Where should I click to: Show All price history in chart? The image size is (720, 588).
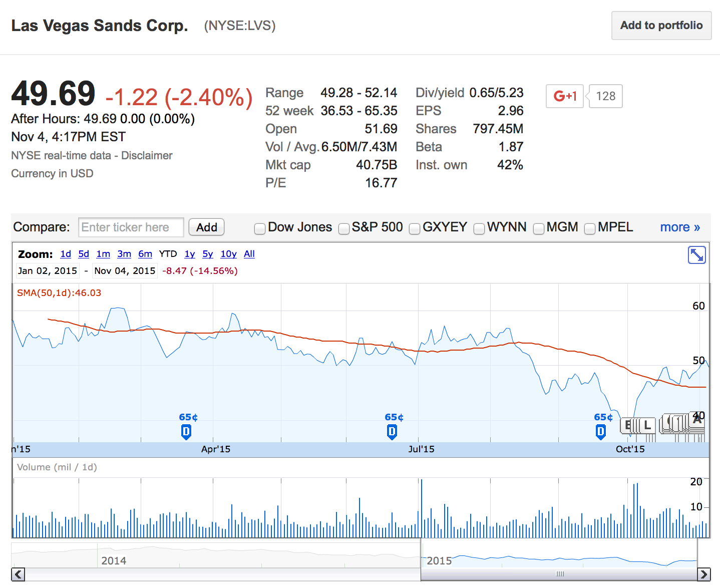(249, 254)
